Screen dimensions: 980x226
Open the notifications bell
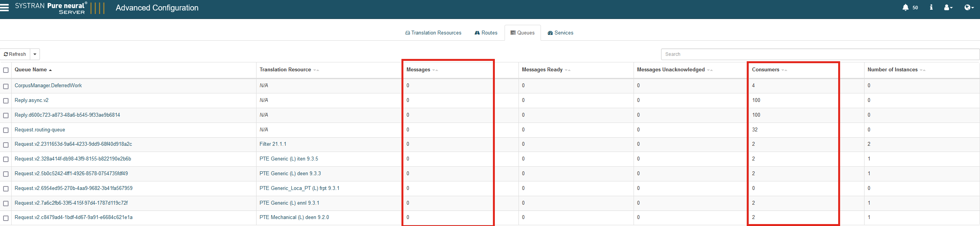(905, 7)
